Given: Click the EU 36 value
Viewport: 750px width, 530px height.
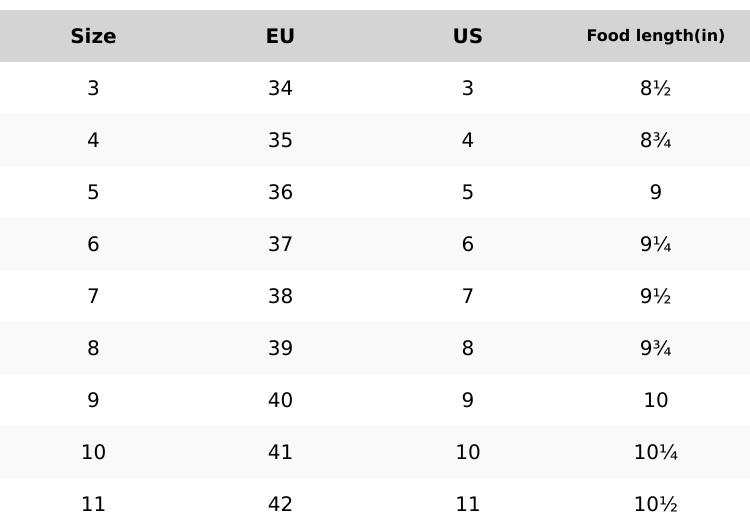Looking at the screenshot, I should coord(280,193).
